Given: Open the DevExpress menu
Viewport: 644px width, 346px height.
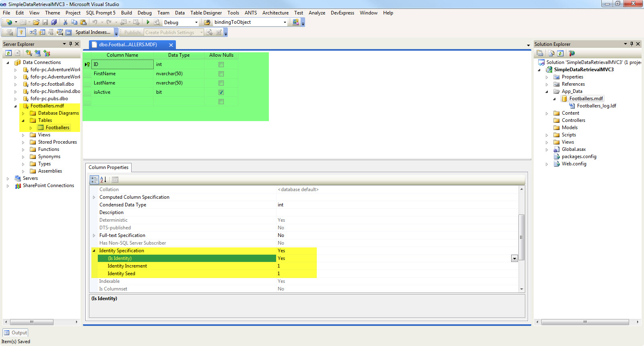Looking at the screenshot, I should click(x=343, y=13).
